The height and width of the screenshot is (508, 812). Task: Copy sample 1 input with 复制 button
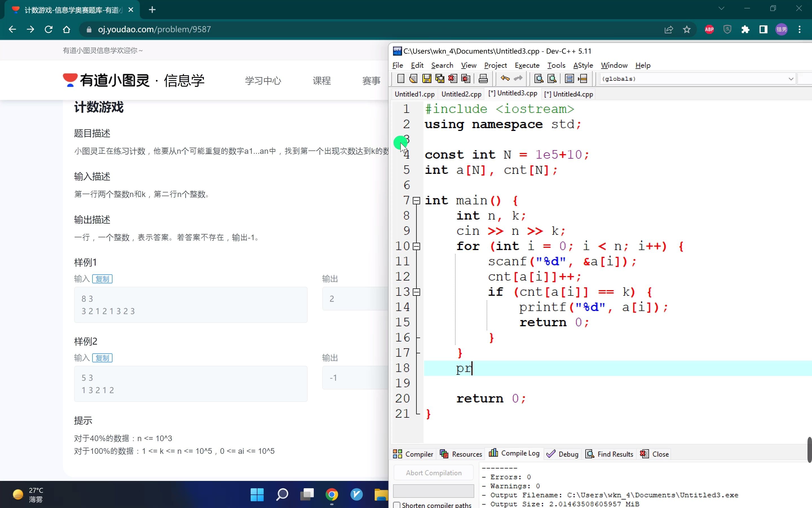[102, 279]
